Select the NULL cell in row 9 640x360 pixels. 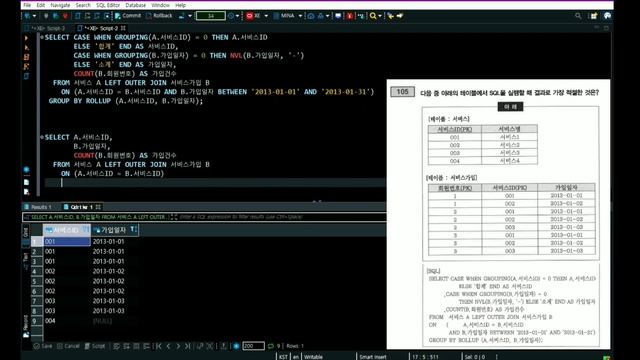(115, 321)
